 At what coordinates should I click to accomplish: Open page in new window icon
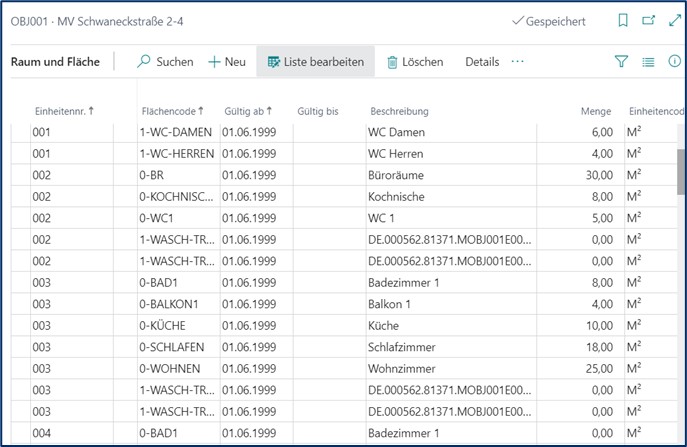point(647,21)
